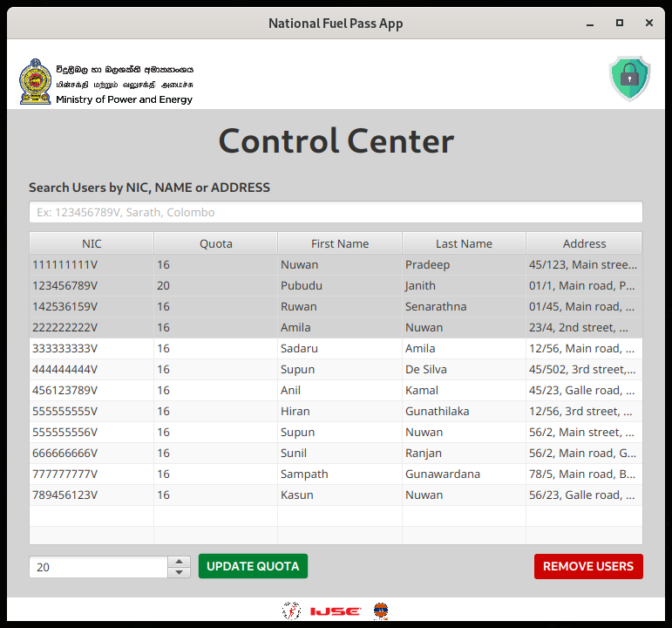The width and height of the screenshot is (672, 628).
Task: Click address cell starting 45/502, 3rd street
Action: point(584,369)
